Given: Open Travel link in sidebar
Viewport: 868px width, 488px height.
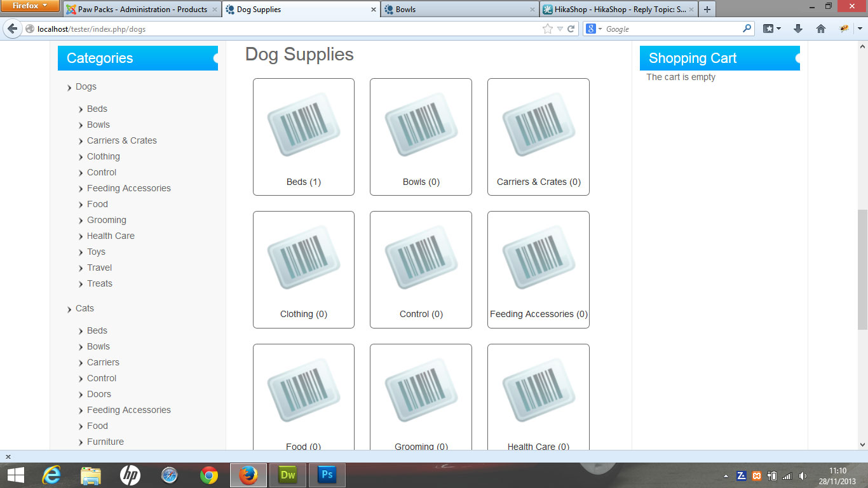Looking at the screenshot, I should tap(99, 268).
